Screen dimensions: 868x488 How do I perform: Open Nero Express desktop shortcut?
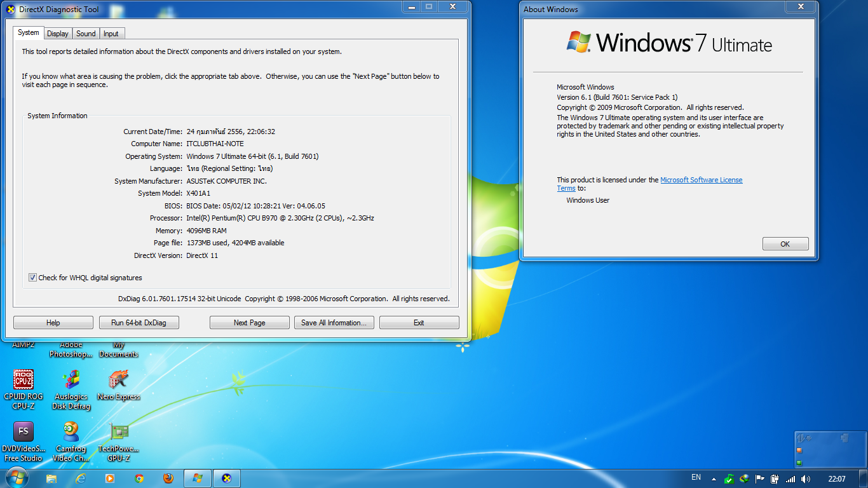pyautogui.click(x=118, y=385)
